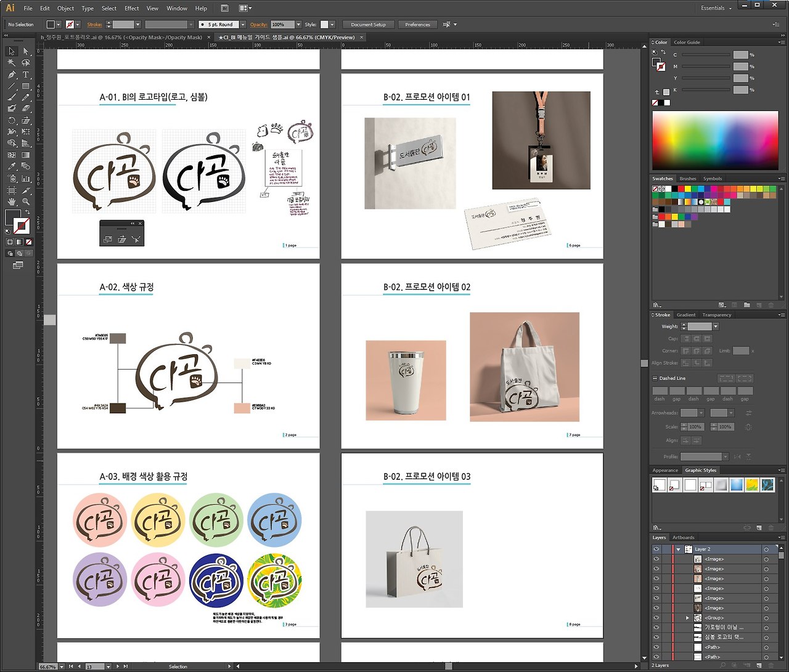The height and width of the screenshot is (672, 789).
Task: Delete the selected layer with trash icon
Action: [x=770, y=665]
